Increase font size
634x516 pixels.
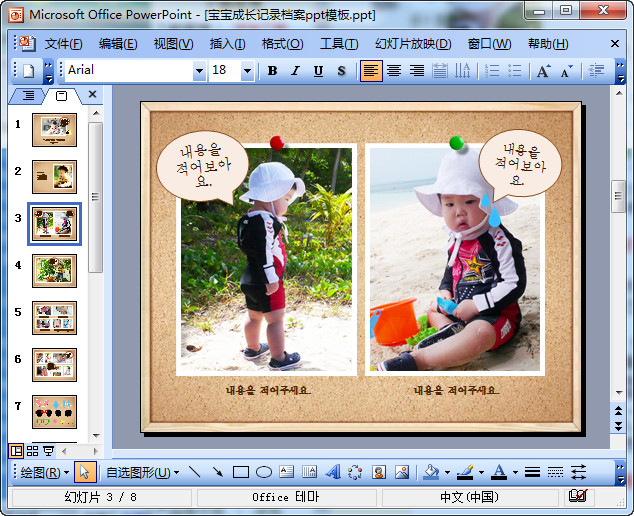pos(544,71)
